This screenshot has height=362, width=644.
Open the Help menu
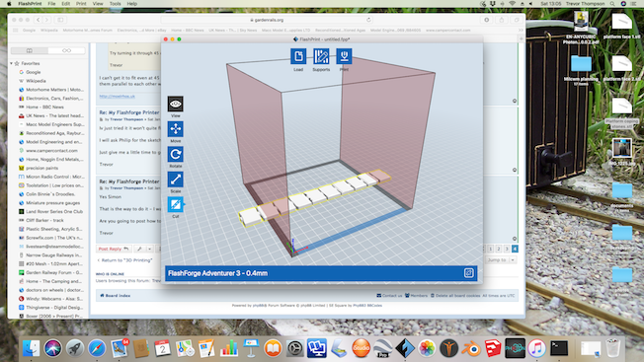(x=131, y=4)
